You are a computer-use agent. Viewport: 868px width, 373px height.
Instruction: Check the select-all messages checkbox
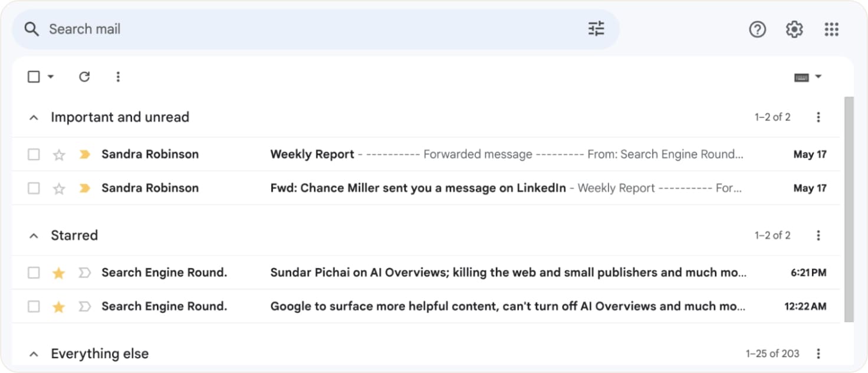33,76
